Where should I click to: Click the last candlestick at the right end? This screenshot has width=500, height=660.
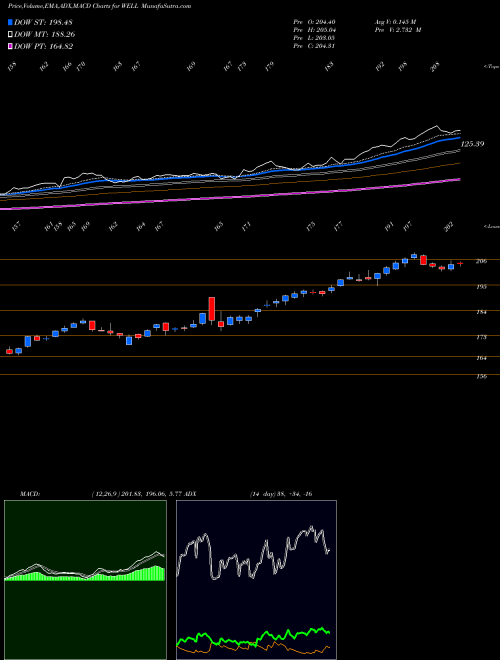coord(460,263)
